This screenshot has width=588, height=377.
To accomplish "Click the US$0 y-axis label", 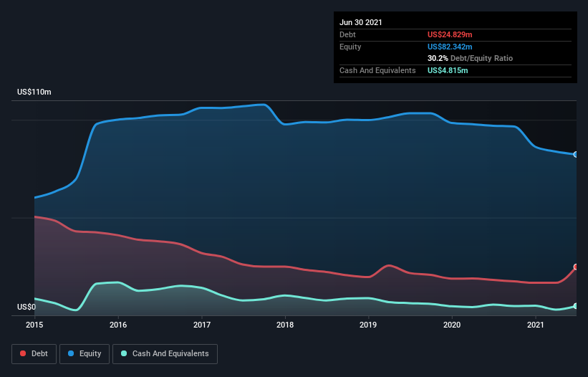I will pos(26,307).
